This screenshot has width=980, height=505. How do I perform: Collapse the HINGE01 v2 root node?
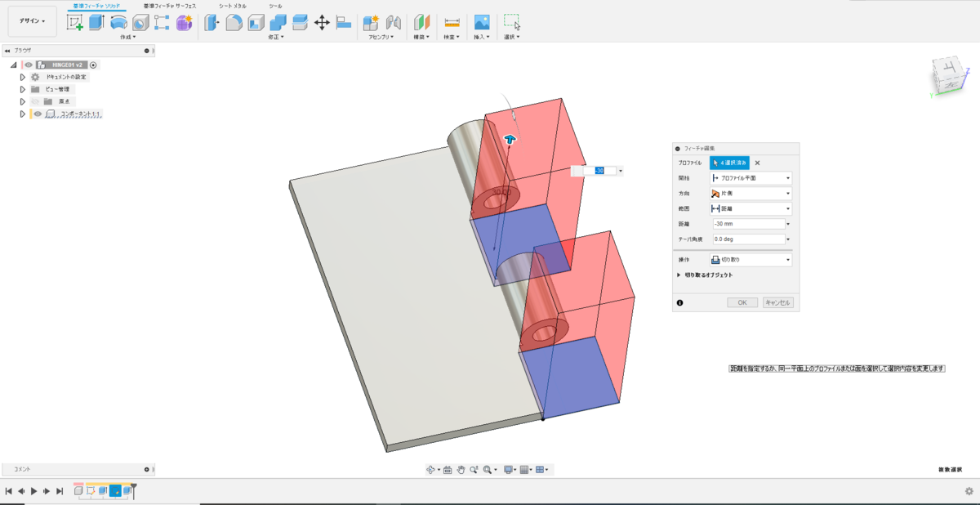[14, 65]
